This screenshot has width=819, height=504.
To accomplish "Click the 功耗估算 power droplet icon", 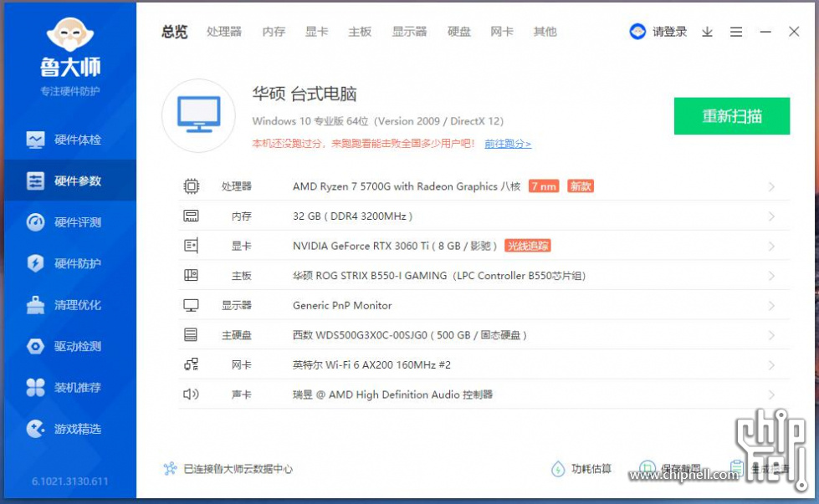I will pyautogui.click(x=558, y=469).
